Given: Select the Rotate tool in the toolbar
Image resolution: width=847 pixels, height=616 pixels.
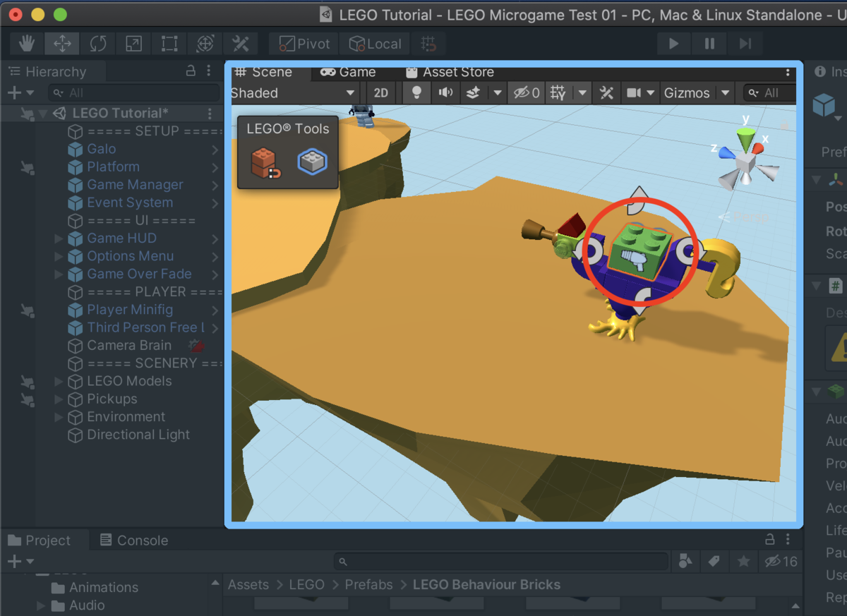Looking at the screenshot, I should (98, 44).
